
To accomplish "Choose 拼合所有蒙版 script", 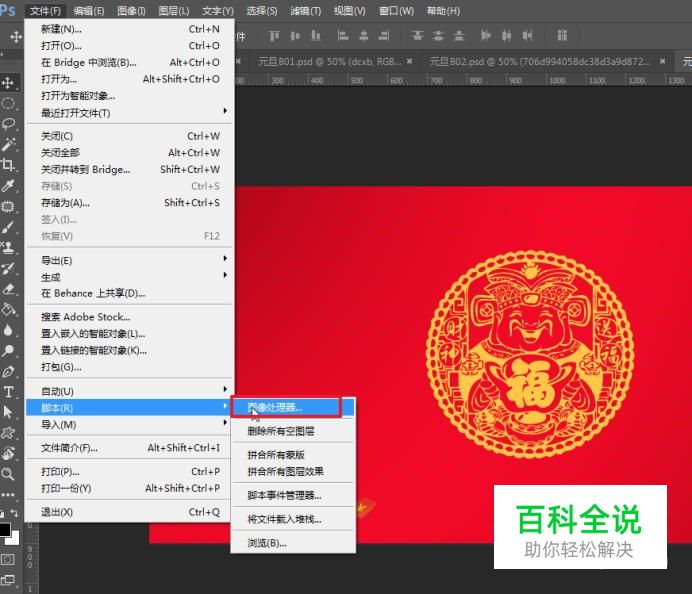I will (293, 455).
